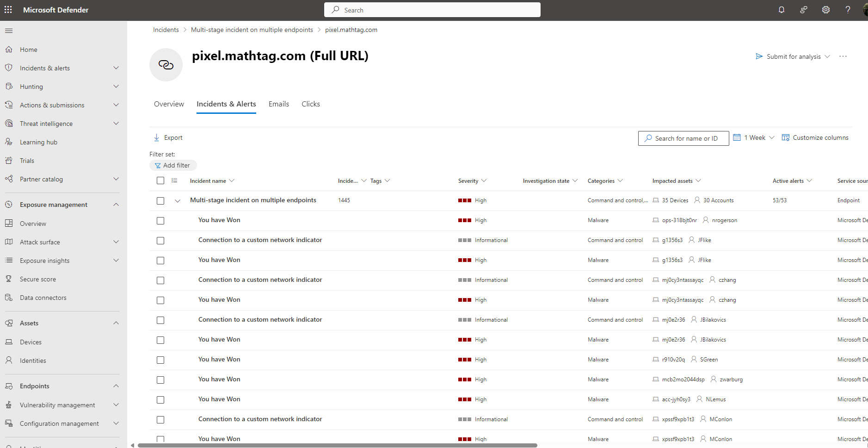Check the Multi-stage incident row checkbox

160,201
